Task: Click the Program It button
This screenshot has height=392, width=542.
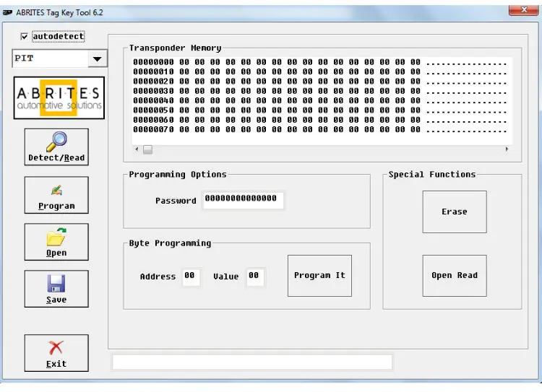Action: (319, 276)
